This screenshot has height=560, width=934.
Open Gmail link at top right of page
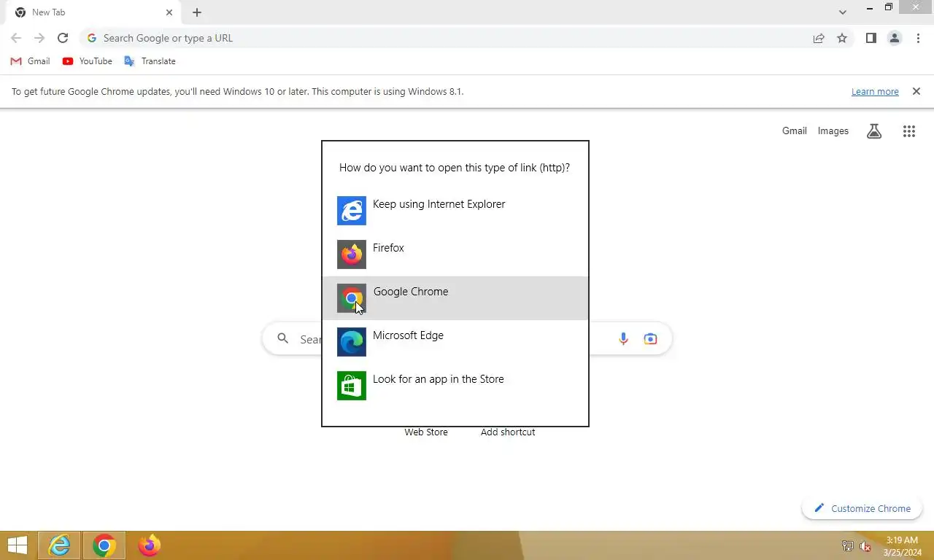[x=794, y=131]
